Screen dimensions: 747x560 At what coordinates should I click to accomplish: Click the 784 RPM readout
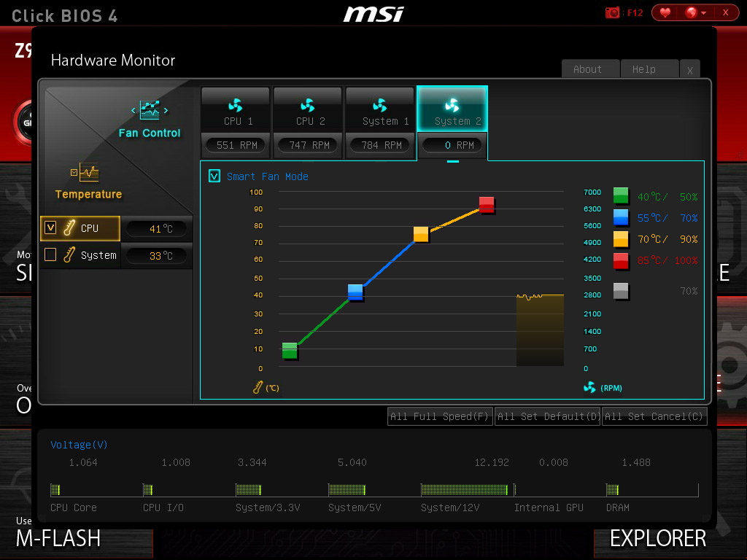coord(381,145)
